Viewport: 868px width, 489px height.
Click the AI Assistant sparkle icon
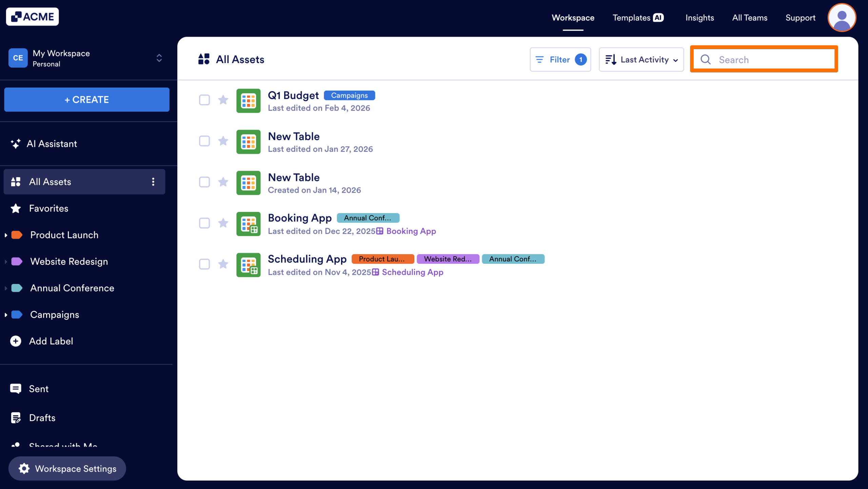[15, 144]
